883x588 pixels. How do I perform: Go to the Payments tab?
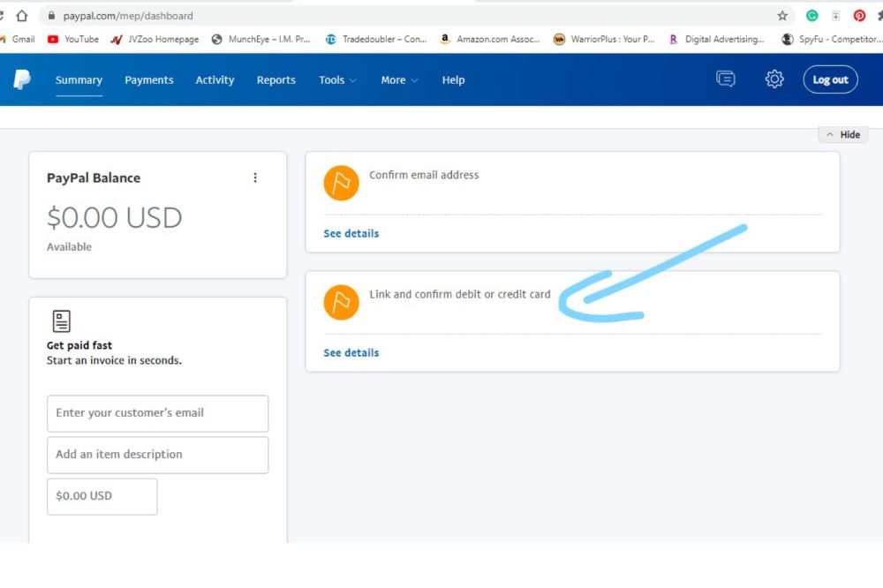(x=149, y=79)
